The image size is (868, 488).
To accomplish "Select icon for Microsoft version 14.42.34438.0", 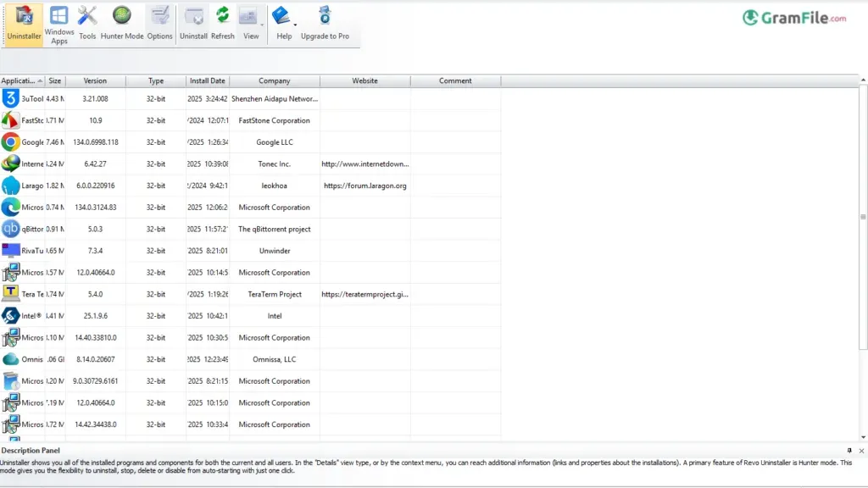I will (10, 424).
